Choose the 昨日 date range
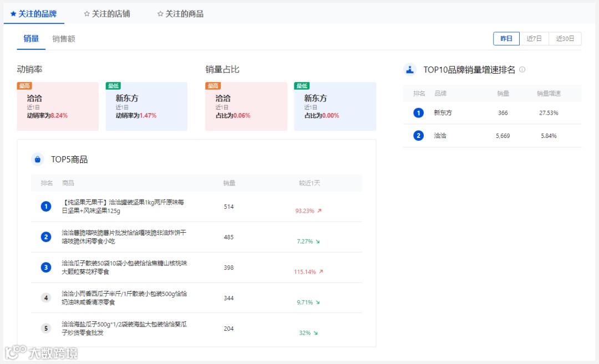Viewport: 599px width, 364px height. (506, 39)
